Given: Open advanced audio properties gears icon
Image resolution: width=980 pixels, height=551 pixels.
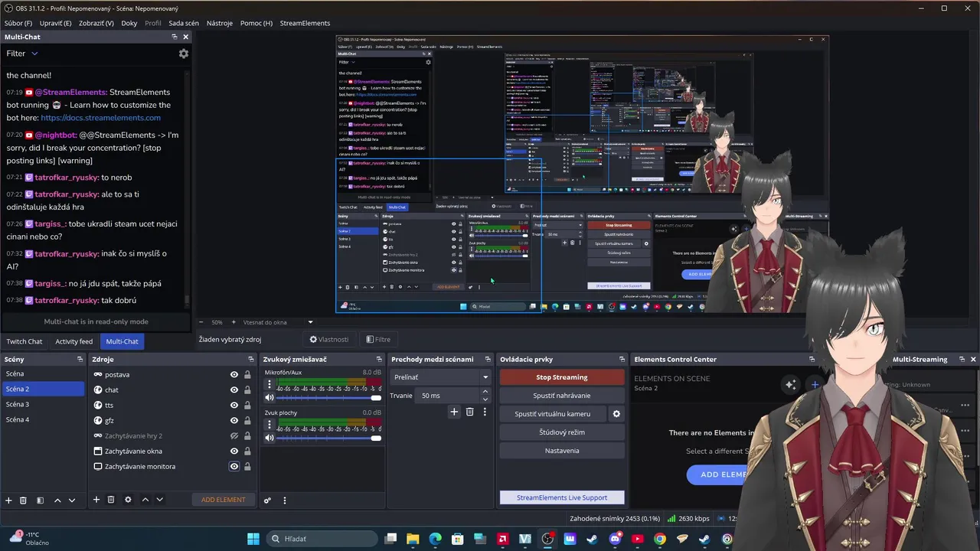Looking at the screenshot, I should (267, 500).
